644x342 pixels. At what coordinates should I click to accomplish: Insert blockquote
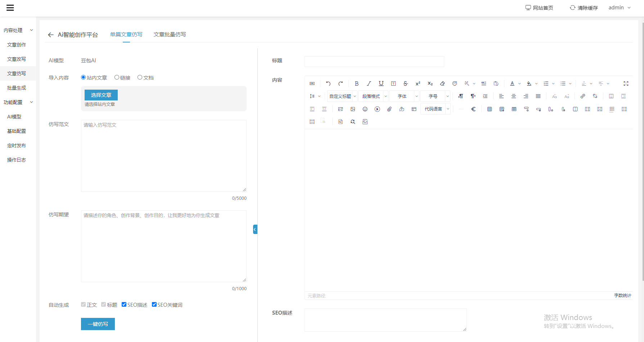pos(484,84)
